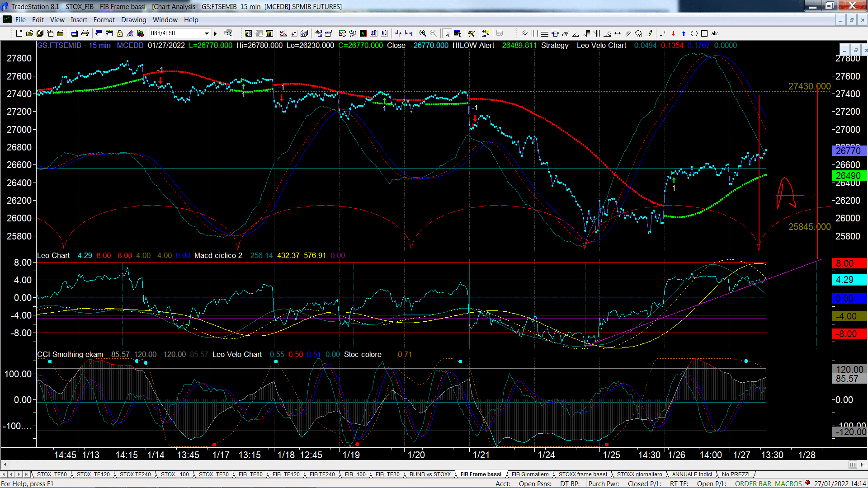Click the MACROS status button

tap(788, 483)
